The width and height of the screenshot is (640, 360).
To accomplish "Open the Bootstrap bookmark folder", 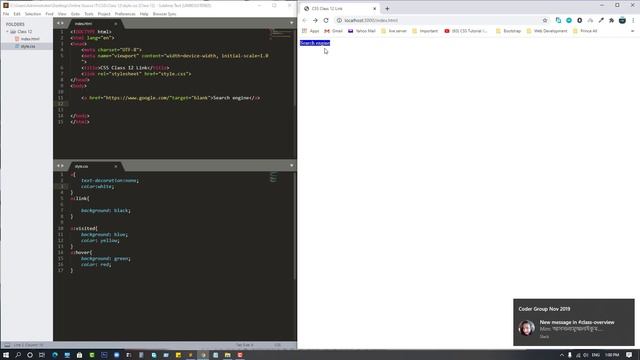I will click(508, 31).
